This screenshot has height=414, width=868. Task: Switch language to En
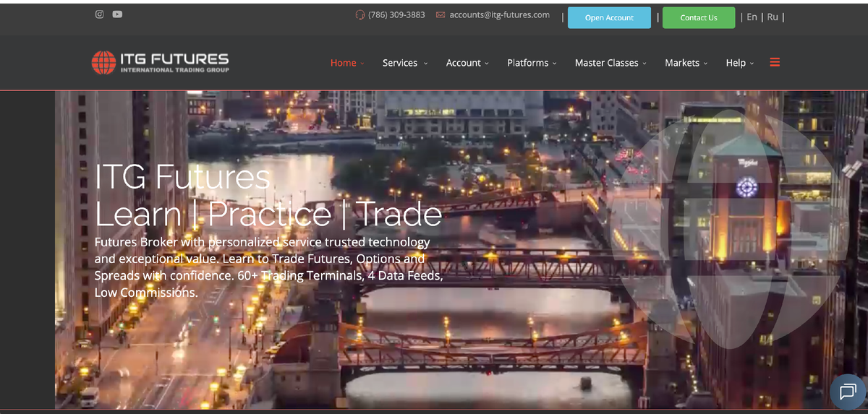(752, 17)
